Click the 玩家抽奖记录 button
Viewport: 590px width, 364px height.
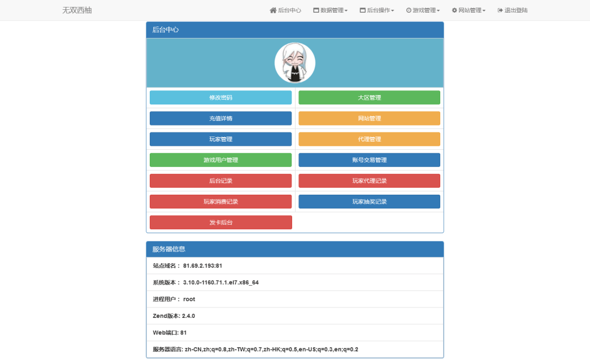tap(369, 202)
